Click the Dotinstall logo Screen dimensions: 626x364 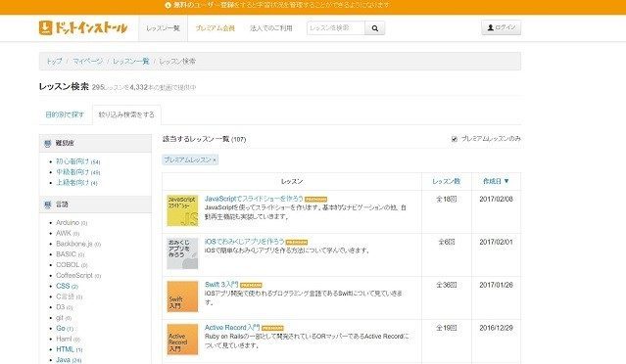(x=83, y=27)
